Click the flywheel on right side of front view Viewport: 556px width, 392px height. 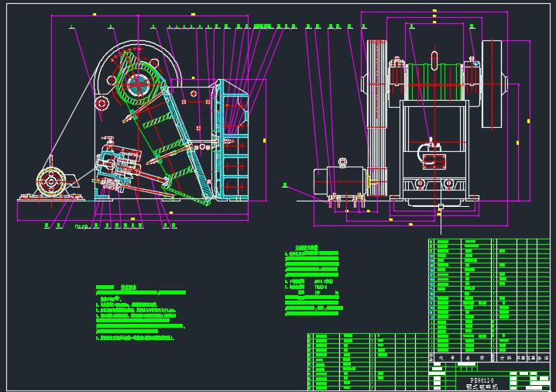(x=493, y=84)
